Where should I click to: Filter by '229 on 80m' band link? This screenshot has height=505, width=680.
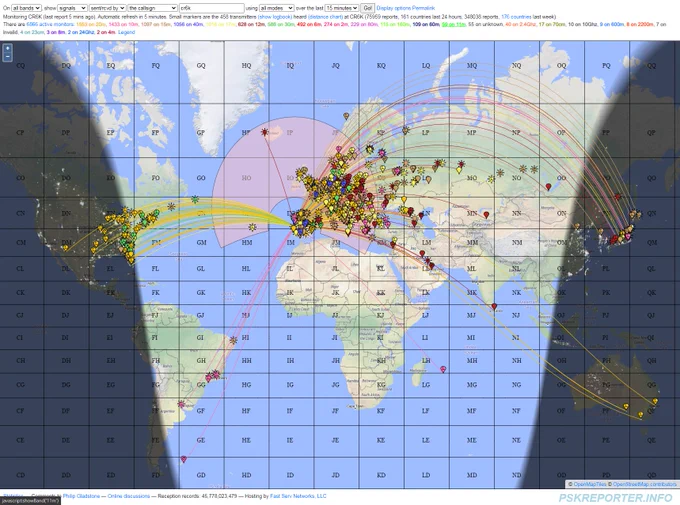364,24
